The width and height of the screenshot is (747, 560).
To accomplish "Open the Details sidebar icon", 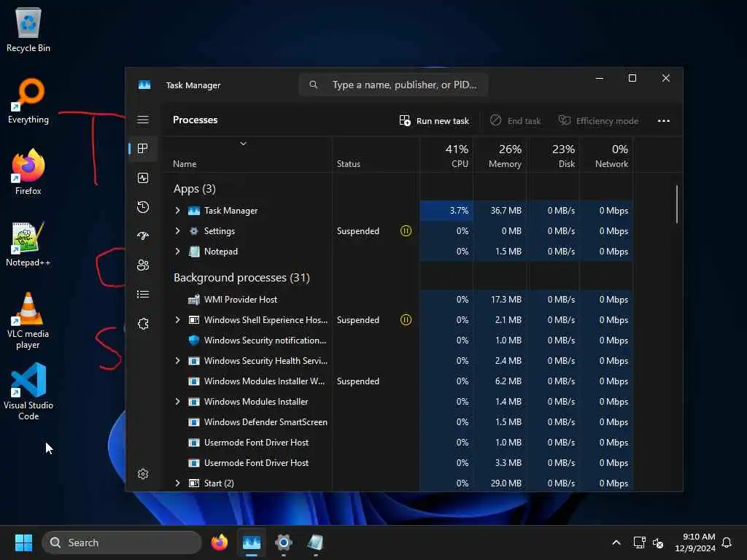I will (143, 295).
